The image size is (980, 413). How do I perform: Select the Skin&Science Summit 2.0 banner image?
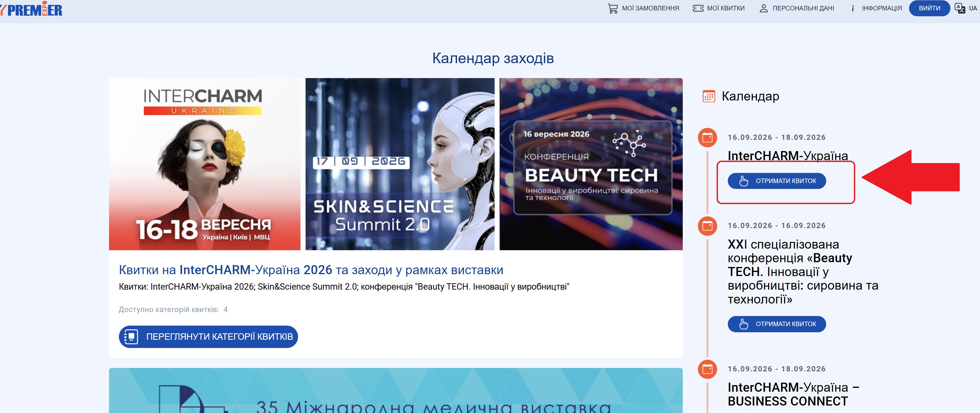[x=399, y=164]
